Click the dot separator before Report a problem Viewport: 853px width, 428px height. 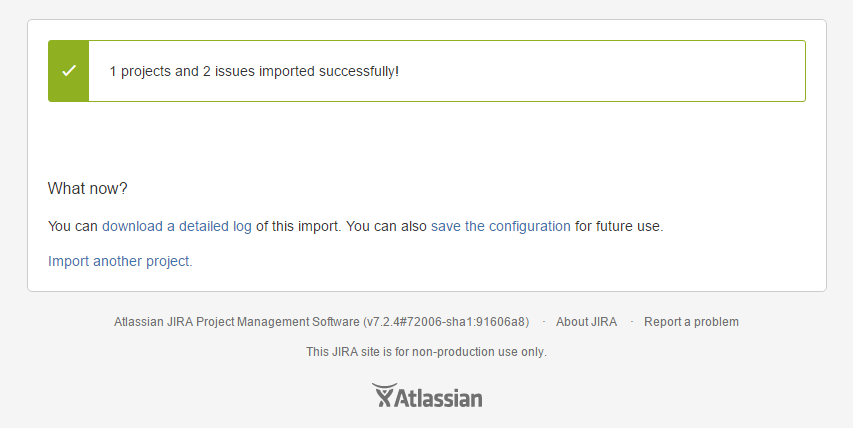click(x=632, y=321)
